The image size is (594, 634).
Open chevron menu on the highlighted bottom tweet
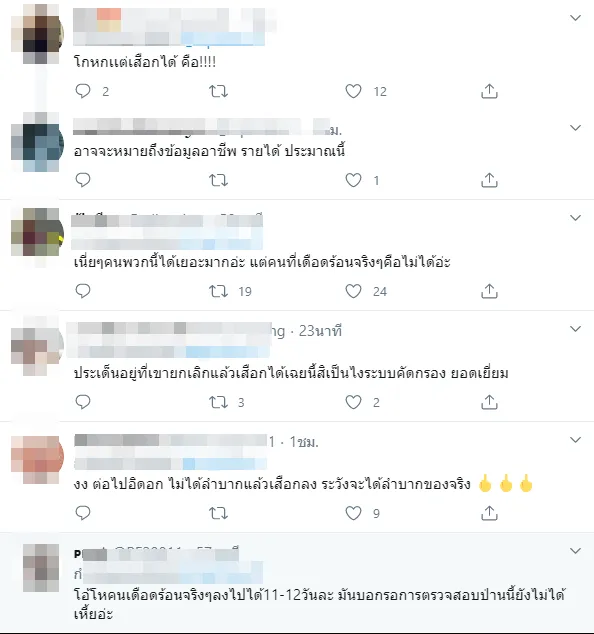[x=575, y=551]
